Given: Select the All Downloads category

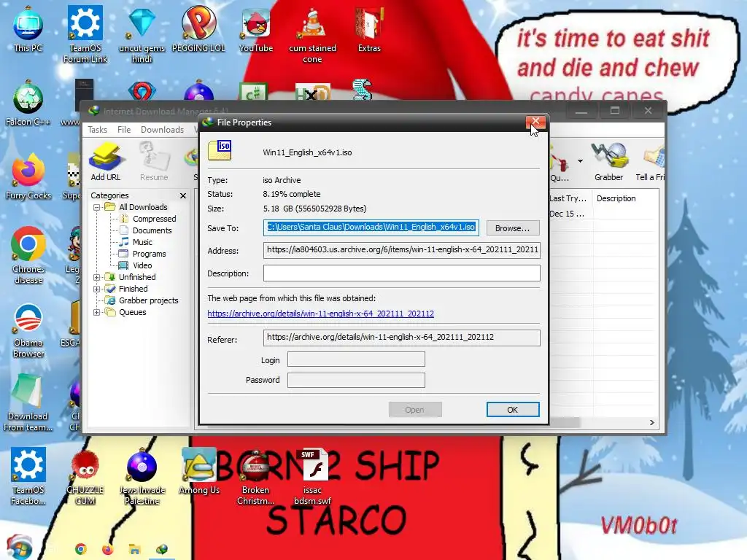Looking at the screenshot, I should coord(143,207).
